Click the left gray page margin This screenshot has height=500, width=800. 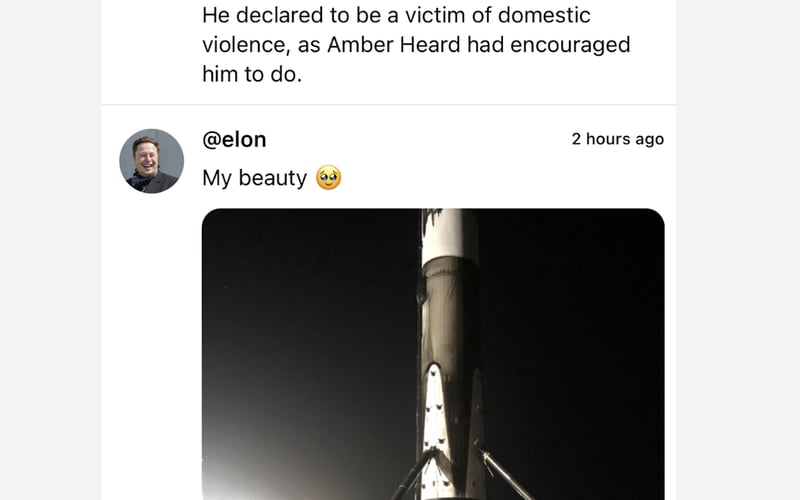pos(50,250)
